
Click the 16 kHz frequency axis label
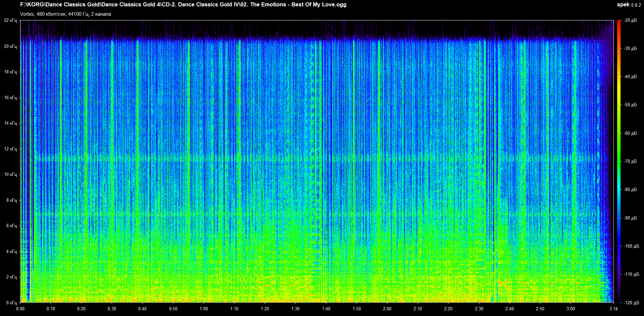[10, 98]
